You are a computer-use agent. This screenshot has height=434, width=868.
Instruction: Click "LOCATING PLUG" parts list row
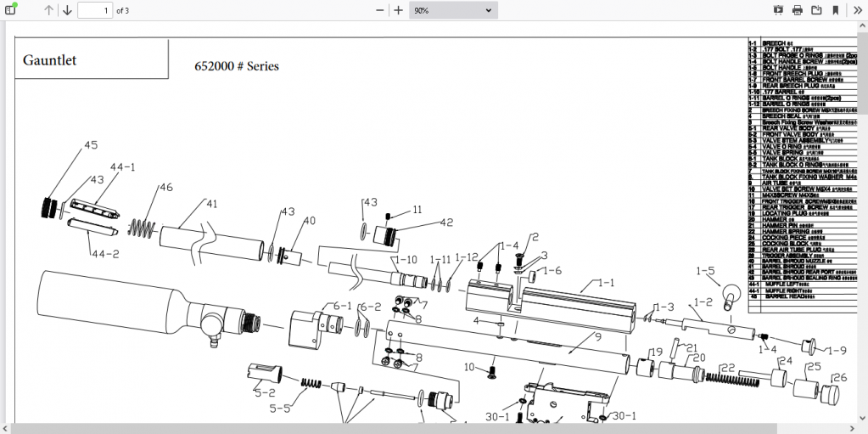pos(803,213)
